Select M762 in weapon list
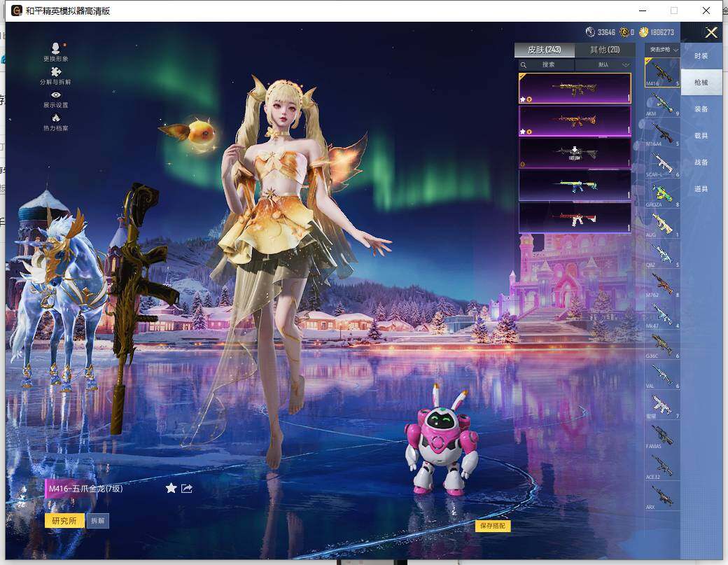728x565 pixels. point(662,284)
